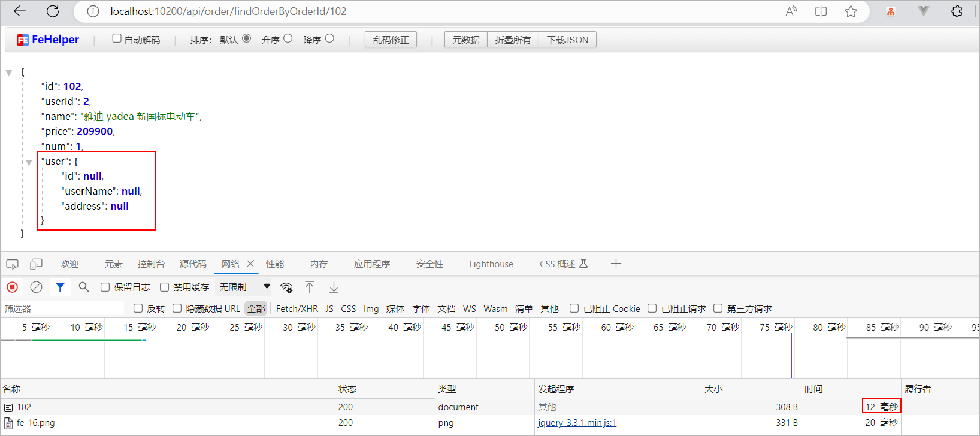Viewport: 980px width, 436px height.
Task: Click the 乱码修正 button
Action: pyautogui.click(x=391, y=40)
